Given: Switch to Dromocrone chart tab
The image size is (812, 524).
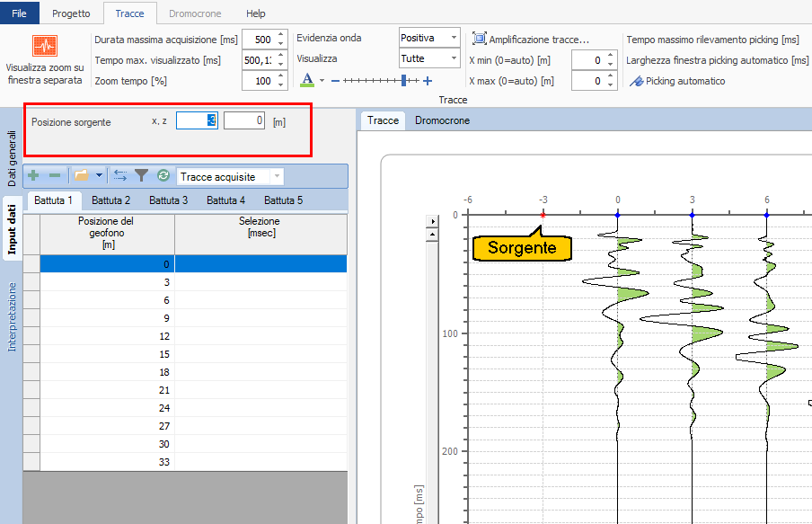Looking at the screenshot, I should click(442, 120).
